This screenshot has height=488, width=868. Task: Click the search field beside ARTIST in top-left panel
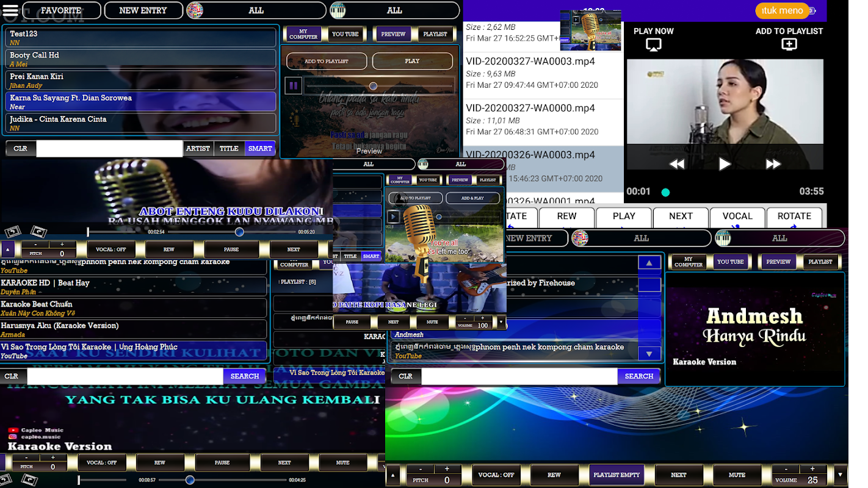(110, 148)
